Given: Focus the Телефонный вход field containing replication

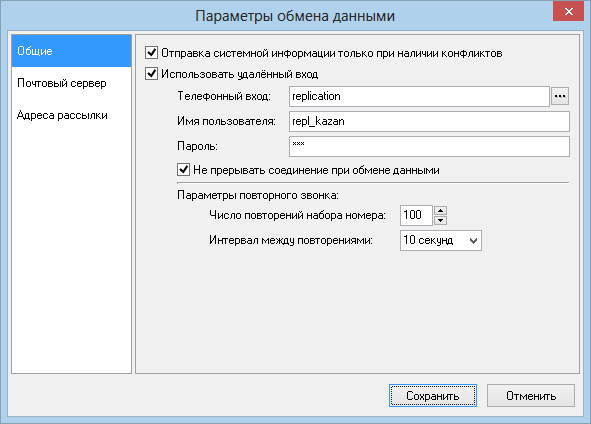Looking at the screenshot, I should point(419,96).
